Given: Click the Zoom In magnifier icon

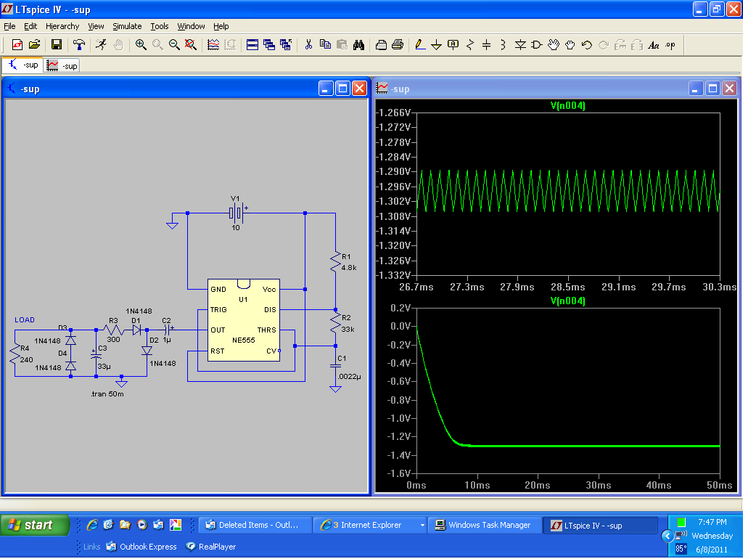Looking at the screenshot, I should [141, 45].
